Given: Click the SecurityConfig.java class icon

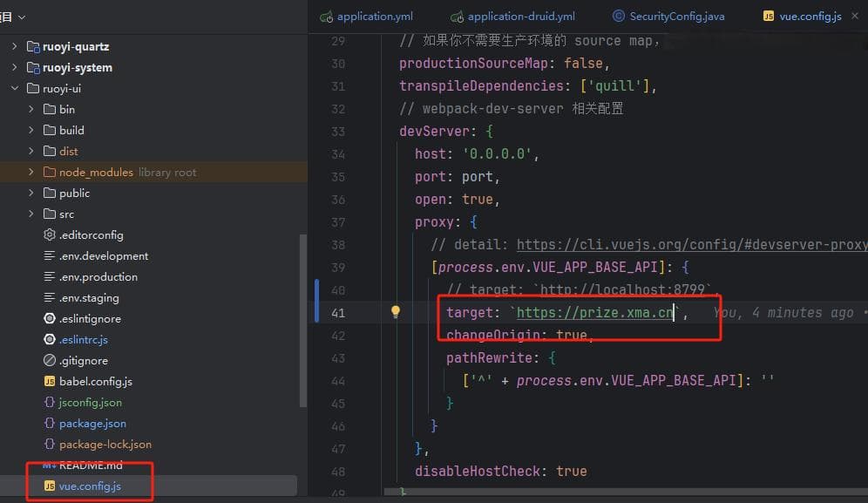Looking at the screenshot, I should (x=619, y=16).
